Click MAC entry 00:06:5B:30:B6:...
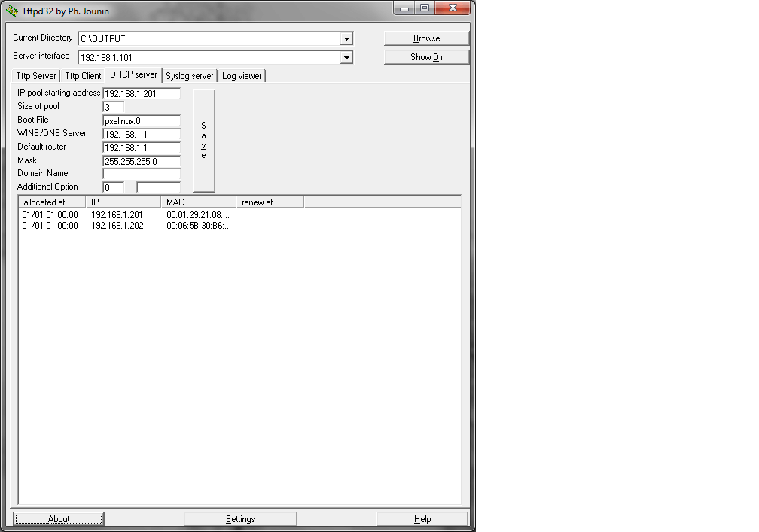Viewport: 759px width, 532px height. point(199,226)
